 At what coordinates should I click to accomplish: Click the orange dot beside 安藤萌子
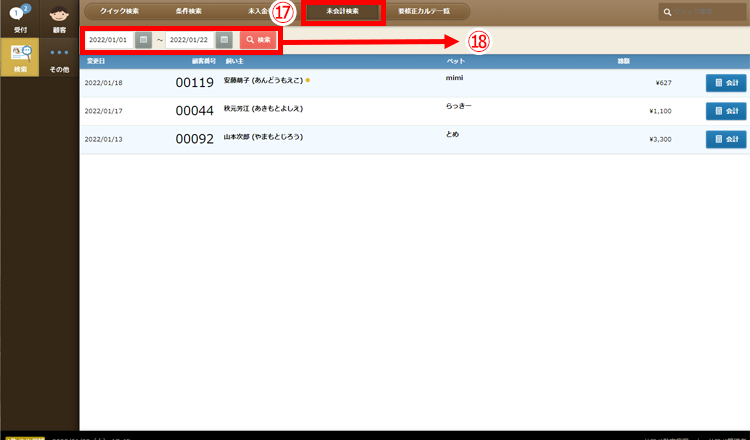coord(308,80)
